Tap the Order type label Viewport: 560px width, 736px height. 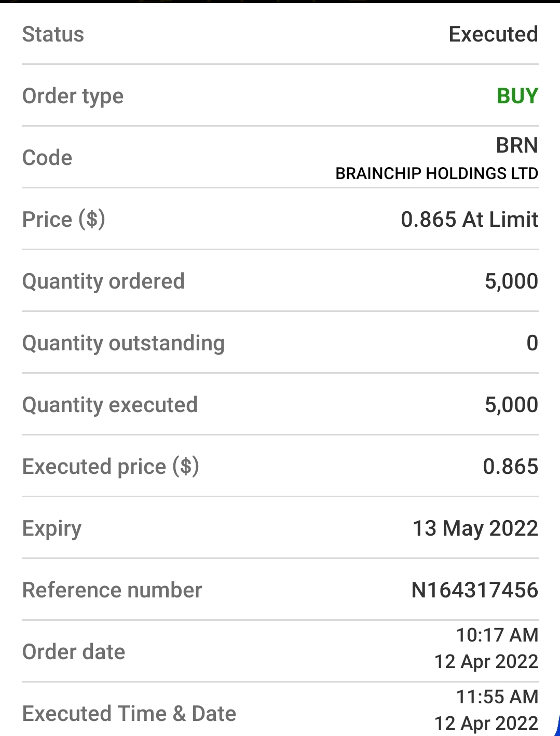[x=73, y=96]
